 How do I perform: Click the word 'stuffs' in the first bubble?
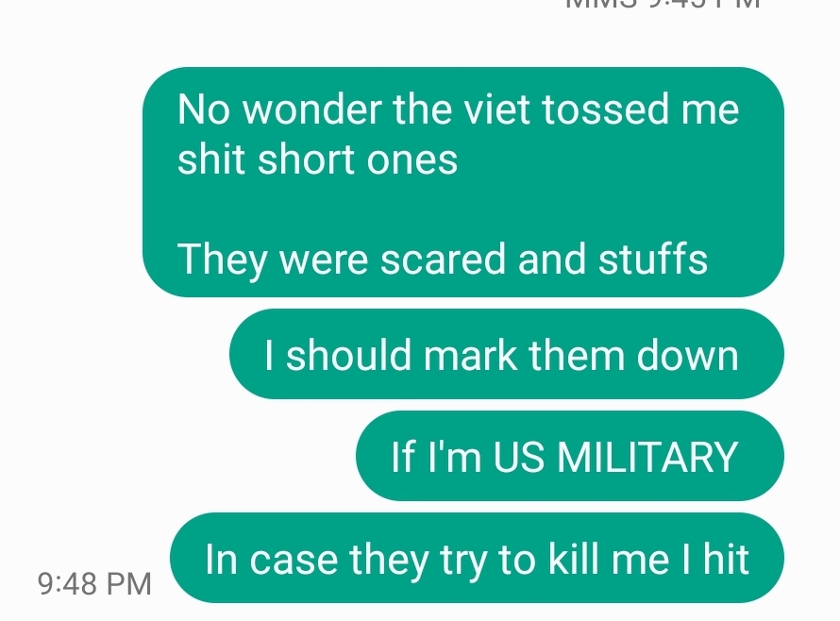coord(653,259)
